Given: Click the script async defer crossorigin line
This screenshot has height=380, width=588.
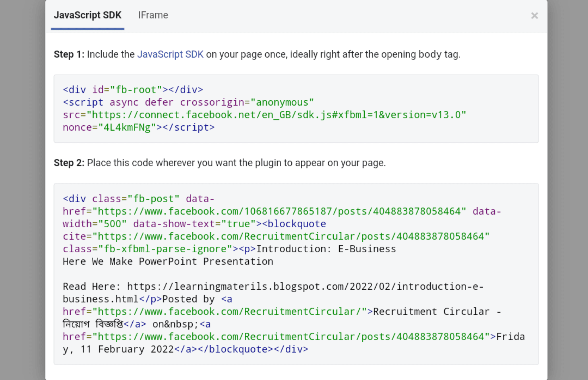Looking at the screenshot, I should click(x=188, y=102).
